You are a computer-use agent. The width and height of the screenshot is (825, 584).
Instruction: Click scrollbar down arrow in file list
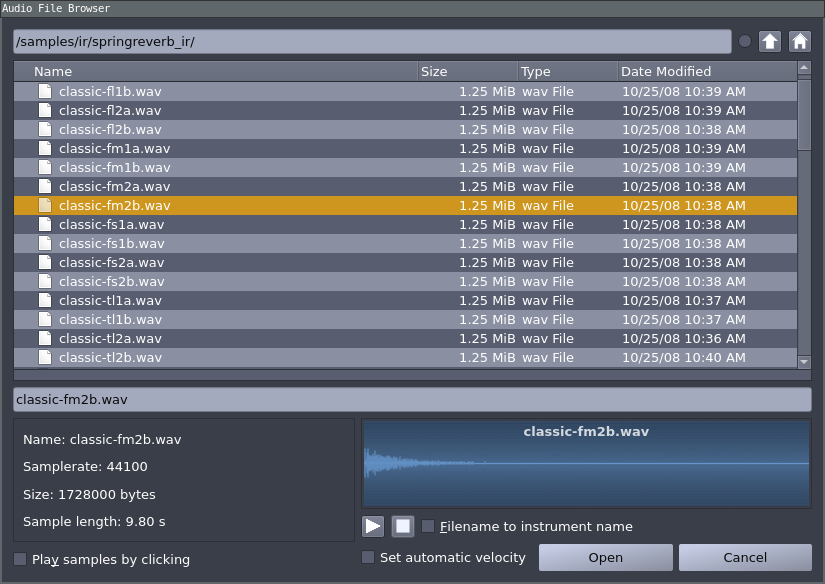(x=804, y=361)
